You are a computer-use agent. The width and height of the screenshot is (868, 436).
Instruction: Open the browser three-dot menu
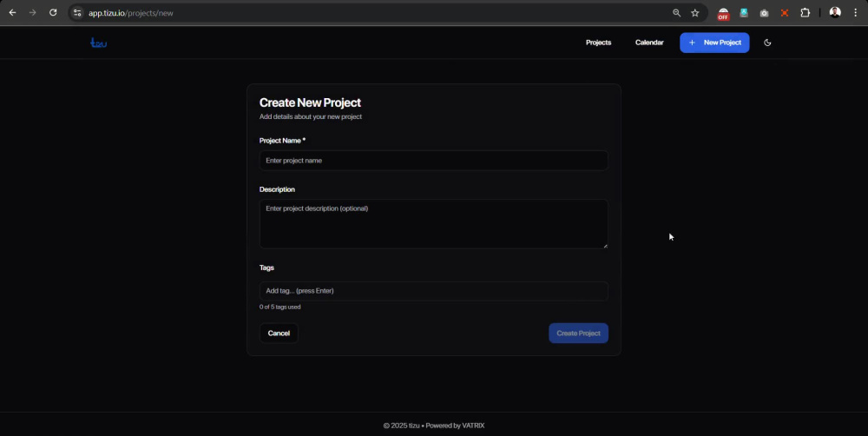pyautogui.click(x=856, y=13)
